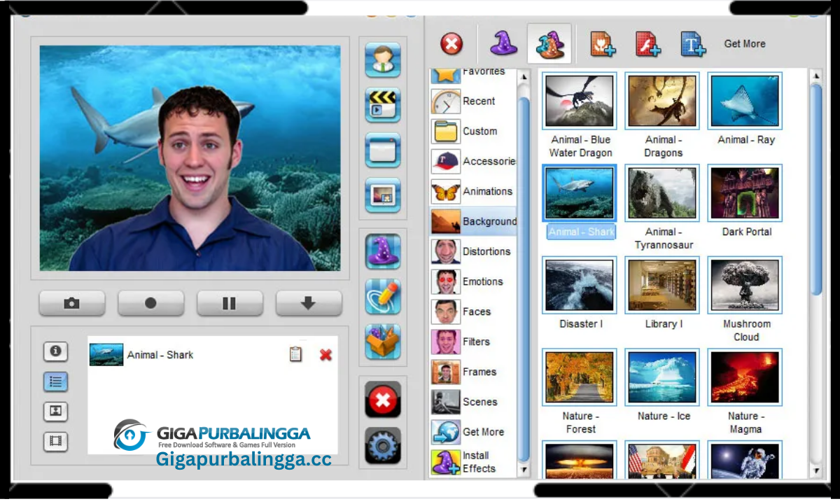Image resolution: width=840 pixels, height=504 pixels.
Task: Click Get More in the category list
Action: pos(473,432)
